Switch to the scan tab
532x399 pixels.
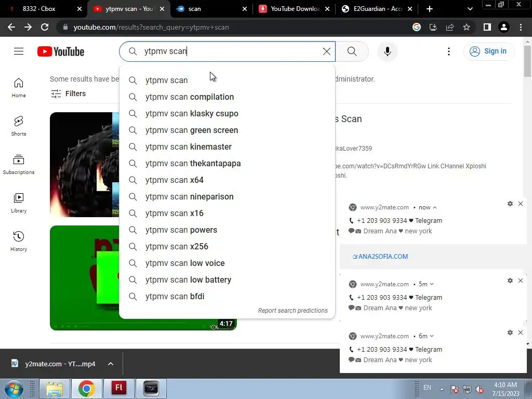(x=211, y=9)
